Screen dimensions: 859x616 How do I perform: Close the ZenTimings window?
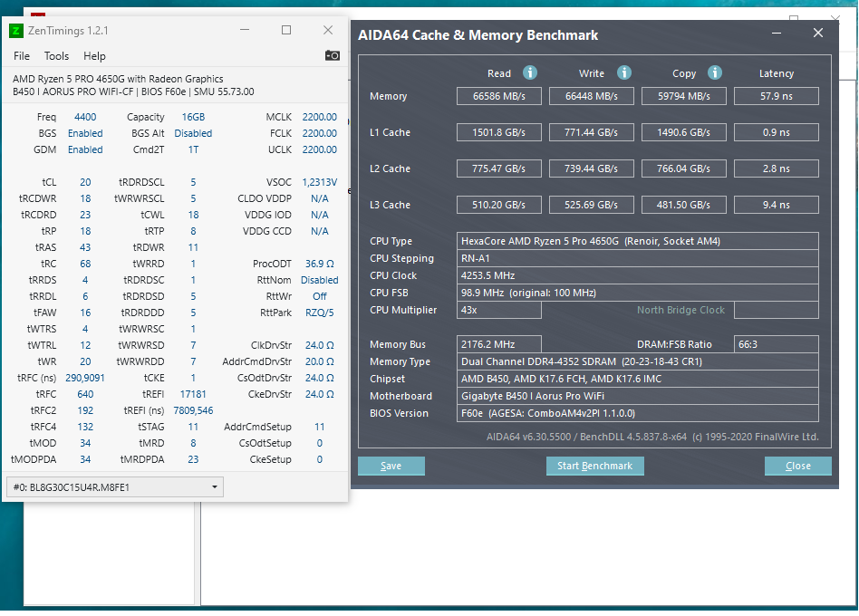[x=328, y=30]
